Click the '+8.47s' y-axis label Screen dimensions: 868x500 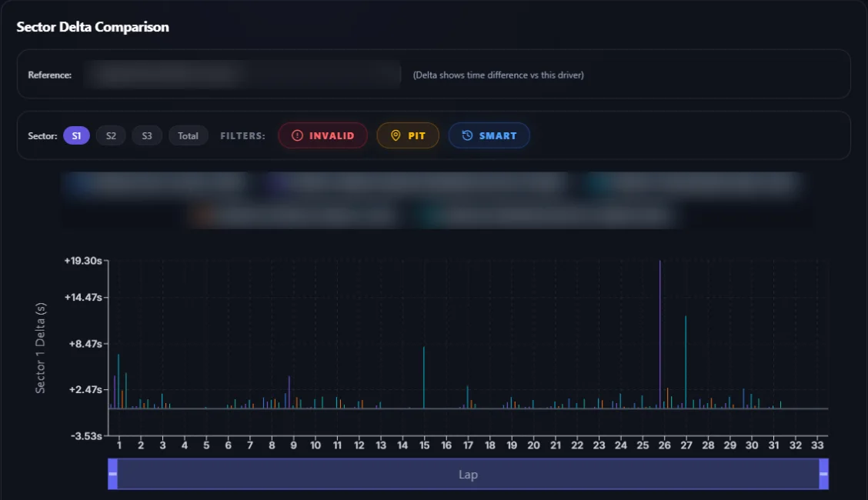tap(85, 344)
